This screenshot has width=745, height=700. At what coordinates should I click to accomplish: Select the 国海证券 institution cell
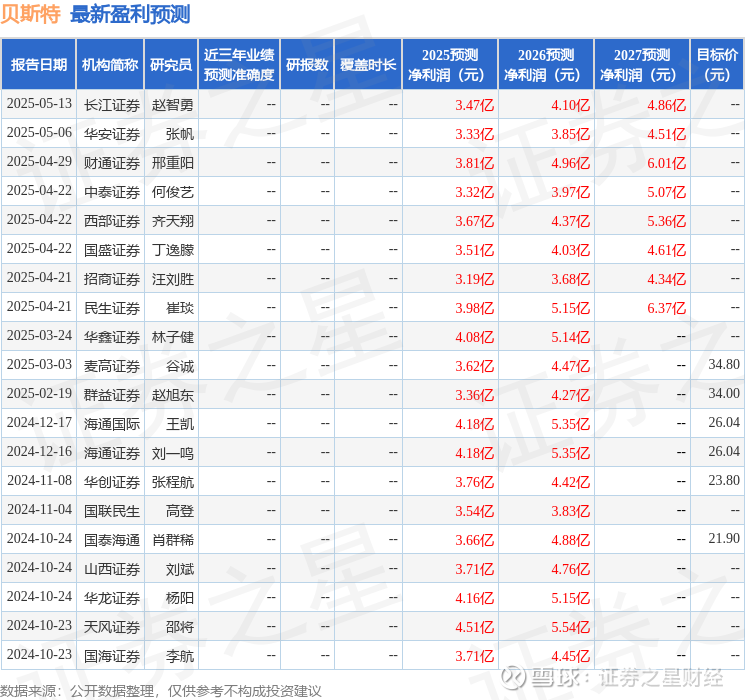click(112, 656)
